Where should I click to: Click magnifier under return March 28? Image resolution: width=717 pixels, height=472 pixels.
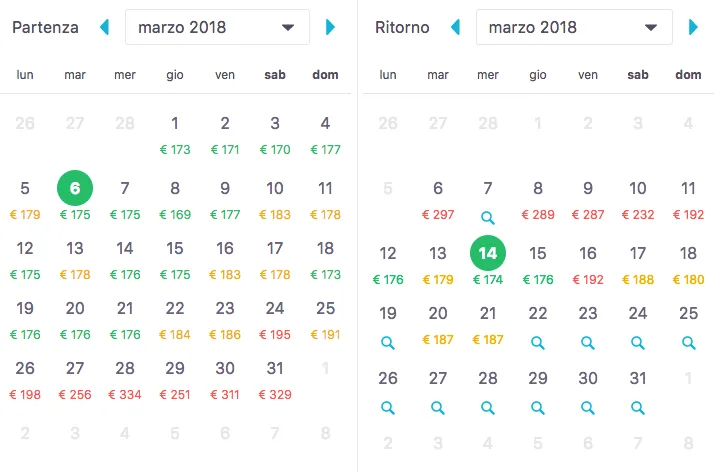tap(487, 408)
